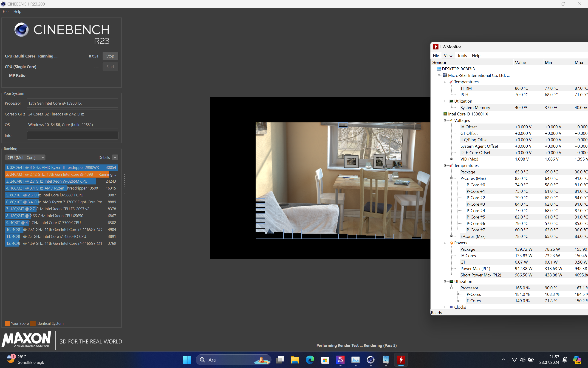Collapse the DESKTOP-RC8I3IB tree node
The width and height of the screenshot is (588, 368).
[433, 69]
